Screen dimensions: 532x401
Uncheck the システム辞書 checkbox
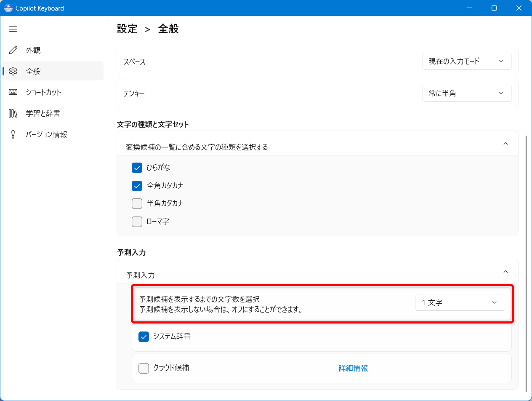[x=144, y=337]
